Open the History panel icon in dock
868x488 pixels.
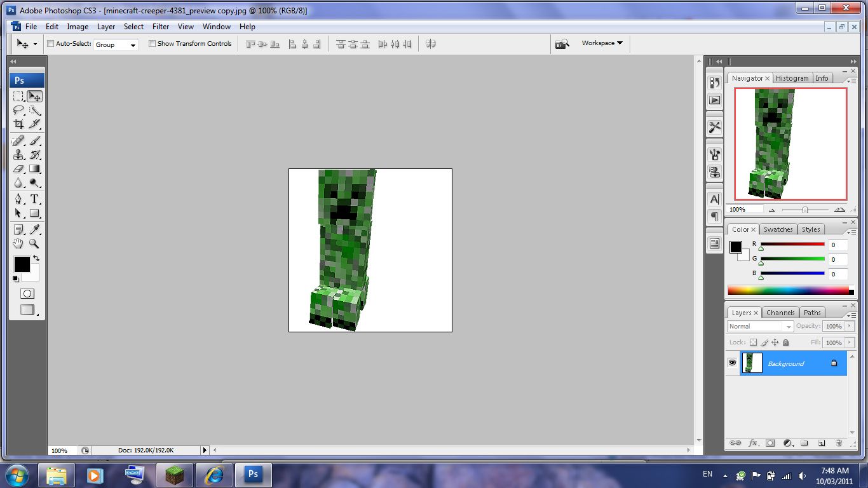point(715,83)
